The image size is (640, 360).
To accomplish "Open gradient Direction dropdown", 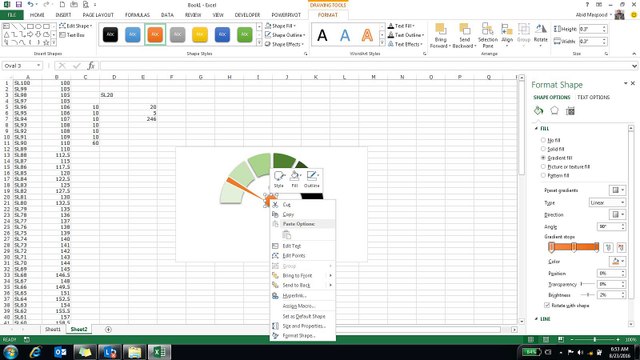I will pos(617,215).
